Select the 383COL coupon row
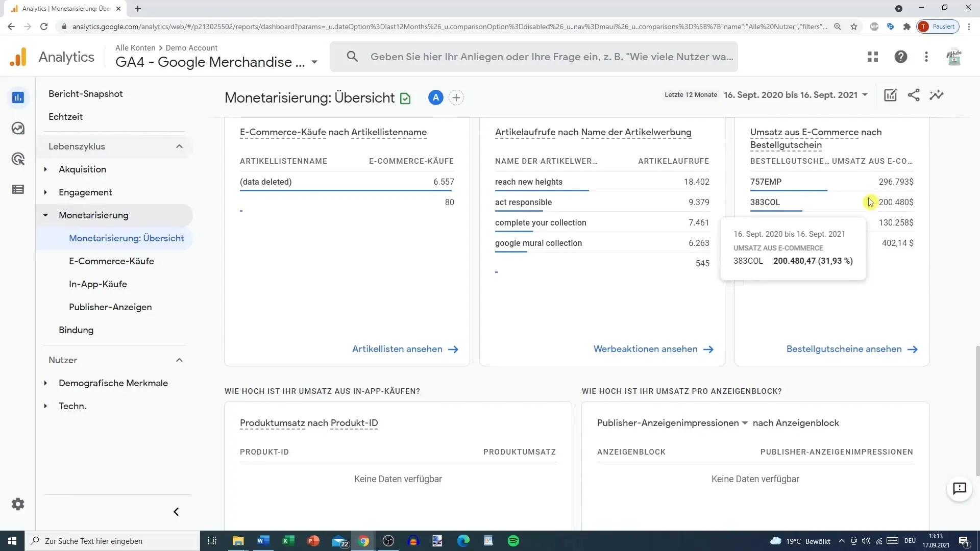Viewport: 980px width, 551px height. tap(832, 202)
